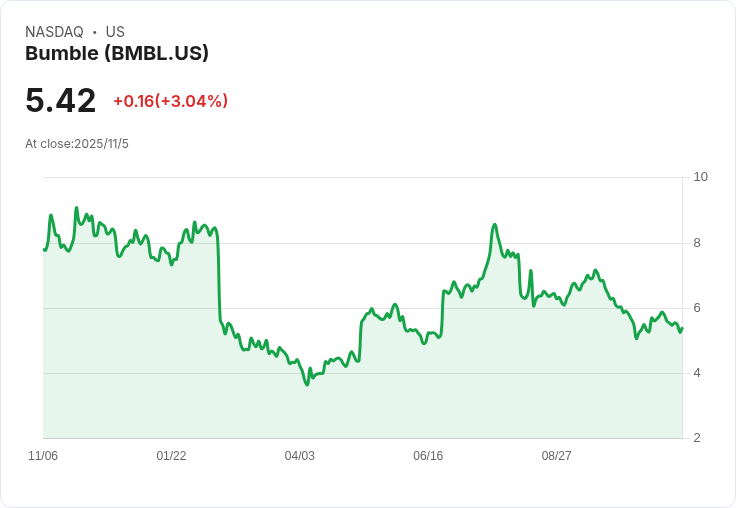Image resolution: width=736 pixels, height=508 pixels.
Task: Click the 4 value on price axis
Action: click(x=697, y=373)
